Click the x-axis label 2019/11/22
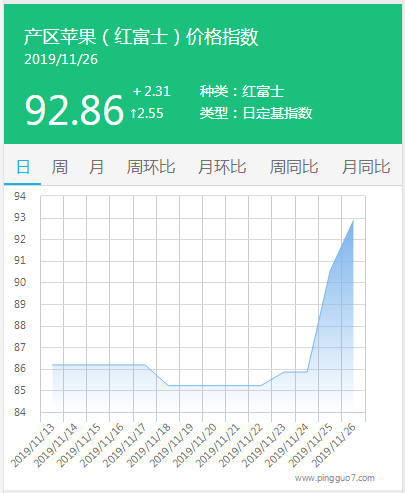The height and width of the screenshot is (493, 405). 241,446
